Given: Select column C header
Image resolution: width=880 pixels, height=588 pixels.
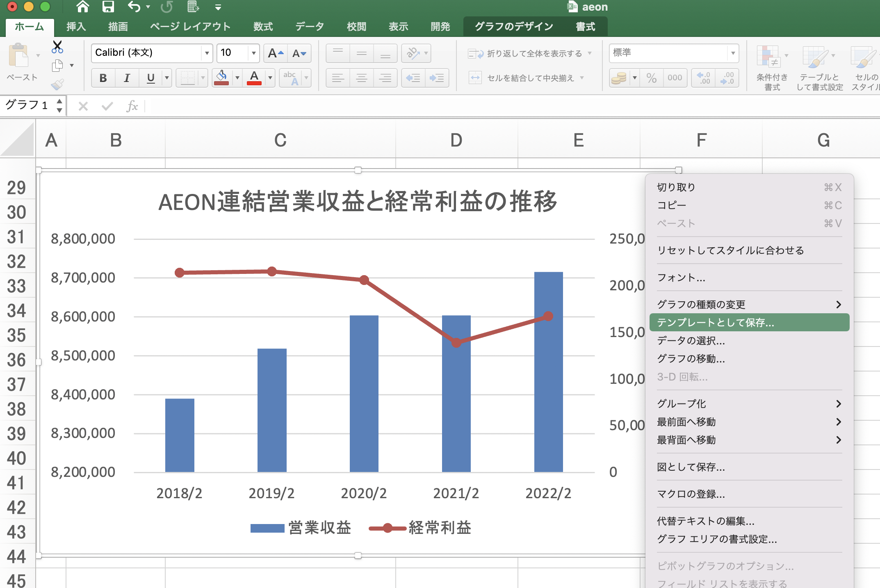Looking at the screenshot, I should tap(280, 140).
